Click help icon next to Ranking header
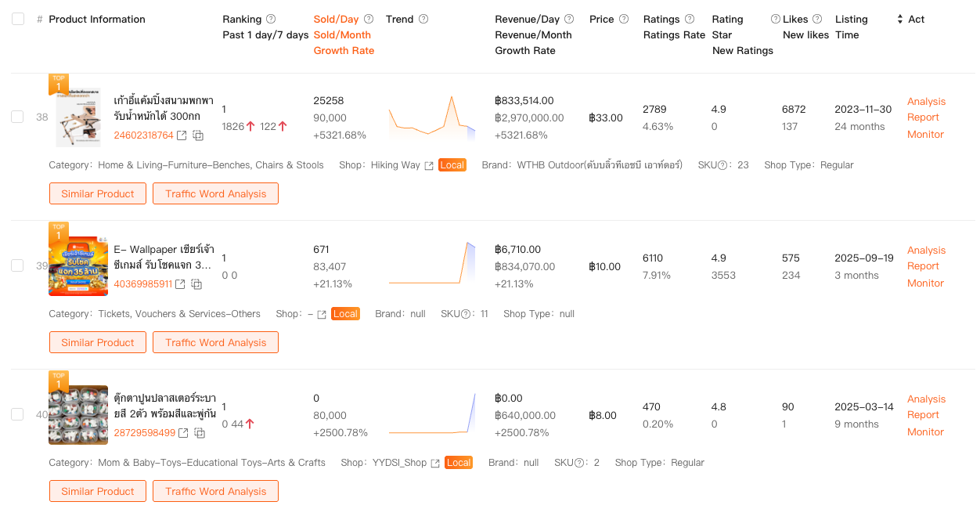Screen dimensions: 980x509 coord(271,19)
